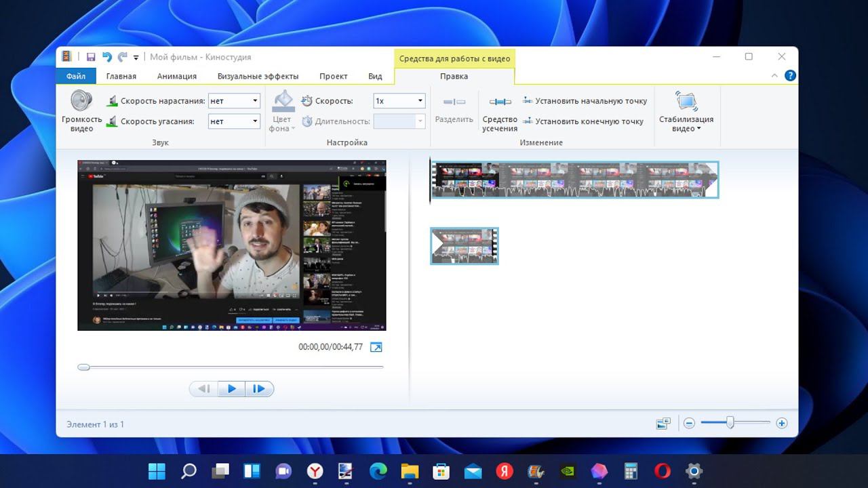Open the Help question mark icon
The height and width of the screenshot is (488, 868).
[x=790, y=76]
